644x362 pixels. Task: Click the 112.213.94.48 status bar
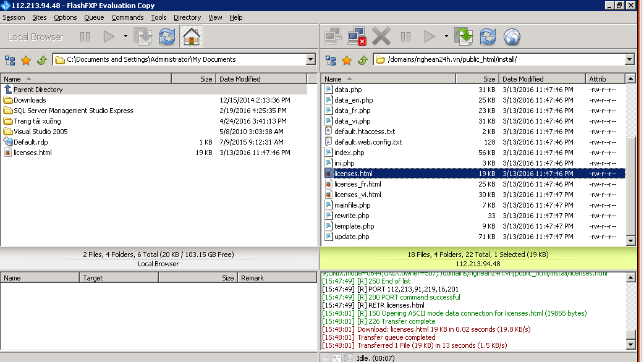[478, 264]
